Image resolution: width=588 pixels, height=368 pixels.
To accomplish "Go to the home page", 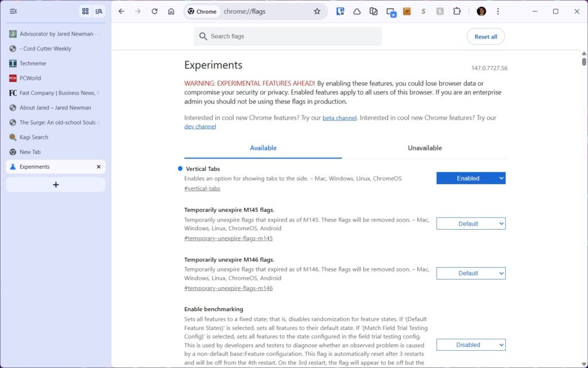I will [x=171, y=11].
